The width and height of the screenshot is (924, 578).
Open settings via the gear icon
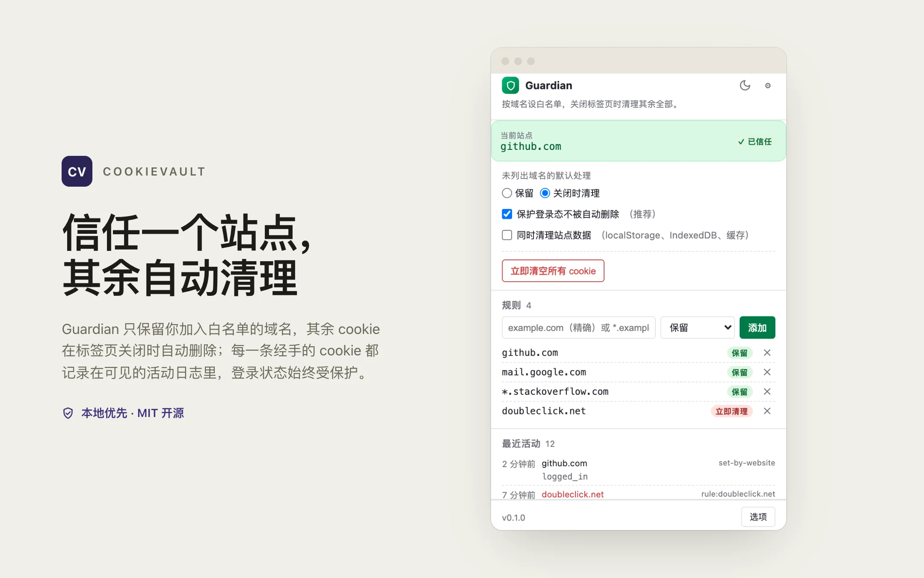pos(768,86)
